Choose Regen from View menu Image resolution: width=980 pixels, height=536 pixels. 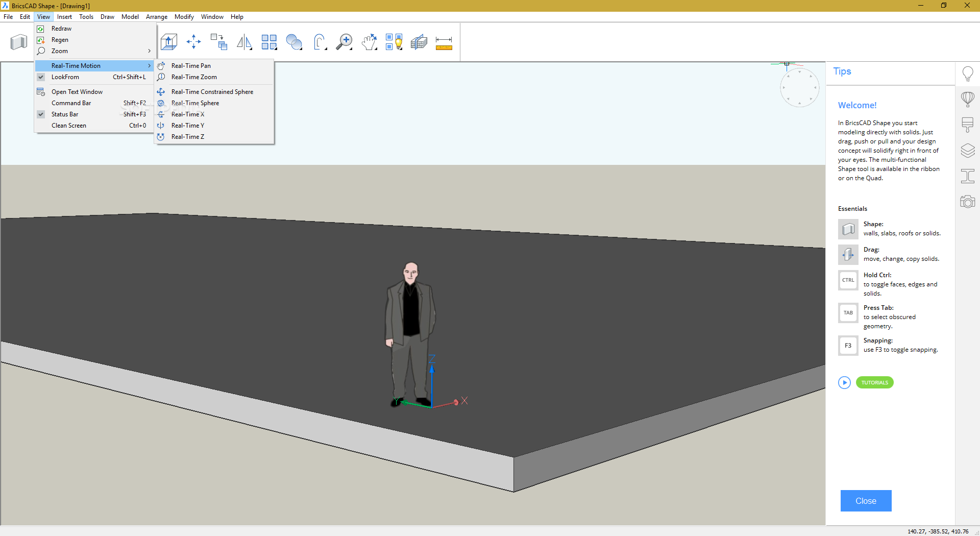coord(95,40)
